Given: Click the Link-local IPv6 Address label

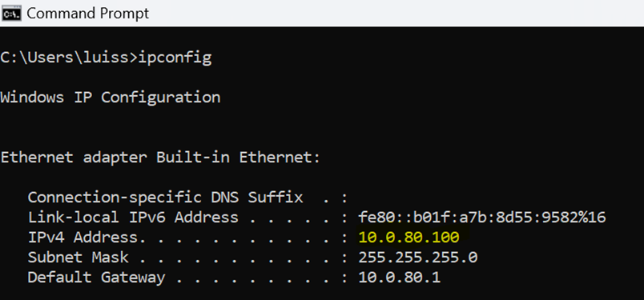Looking at the screenshot, I should [x=133, y=217].
